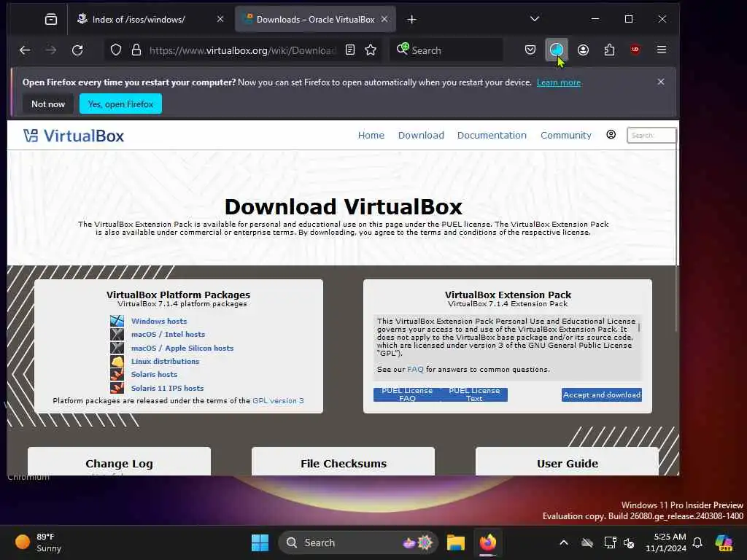Open the Windows hosts download link

click(x=159, y=321)
